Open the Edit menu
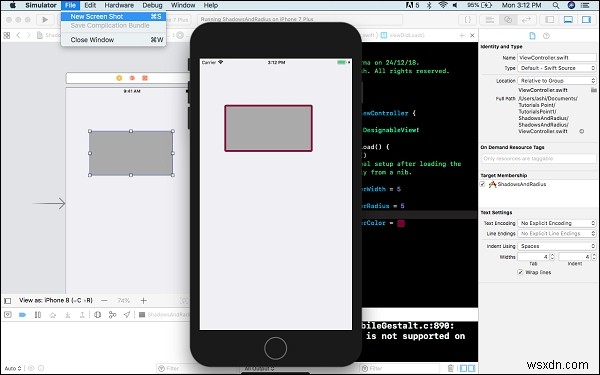 coord(90,5)
